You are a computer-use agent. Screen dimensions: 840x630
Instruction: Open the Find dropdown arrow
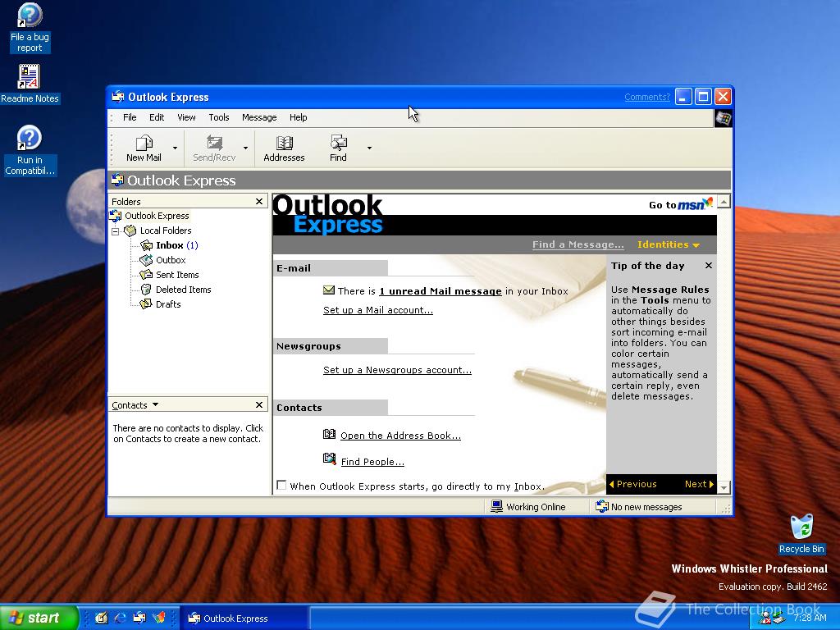369,148
